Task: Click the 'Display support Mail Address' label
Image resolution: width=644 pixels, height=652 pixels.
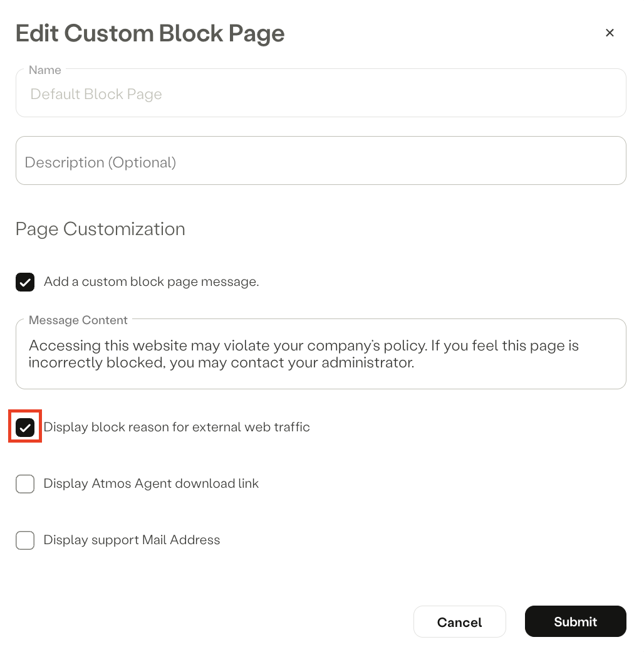Action: [132, 540]
